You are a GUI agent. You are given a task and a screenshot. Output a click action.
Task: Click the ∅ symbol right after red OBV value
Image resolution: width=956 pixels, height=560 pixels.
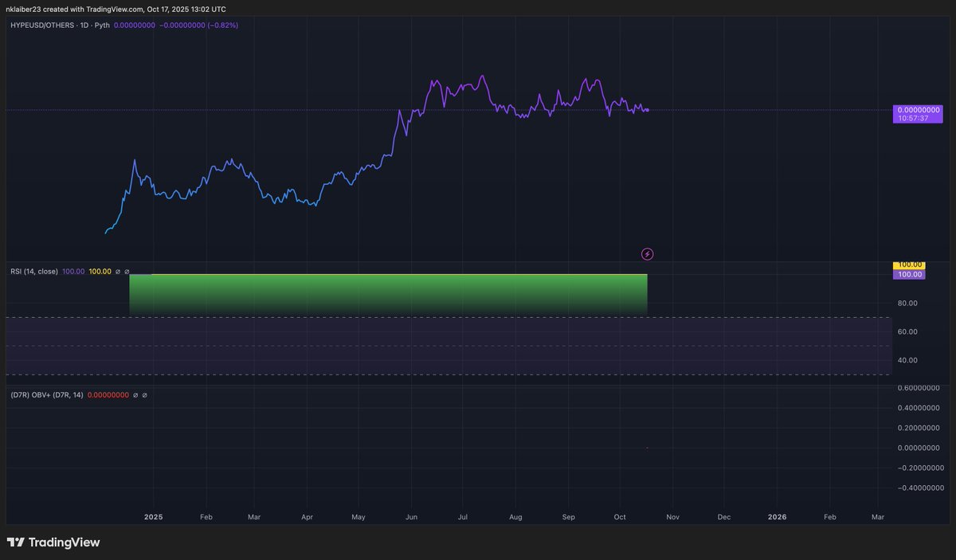pyautogui.click(x=135, y=395)
